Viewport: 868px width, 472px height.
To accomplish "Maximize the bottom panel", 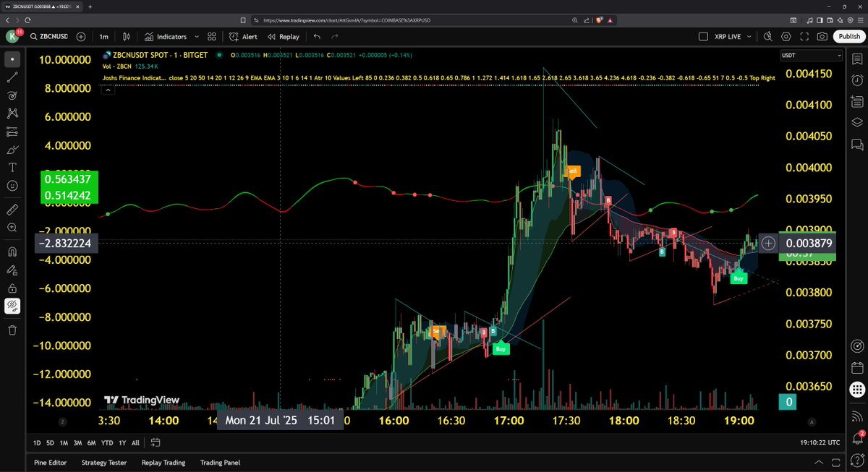I will 837,463.
